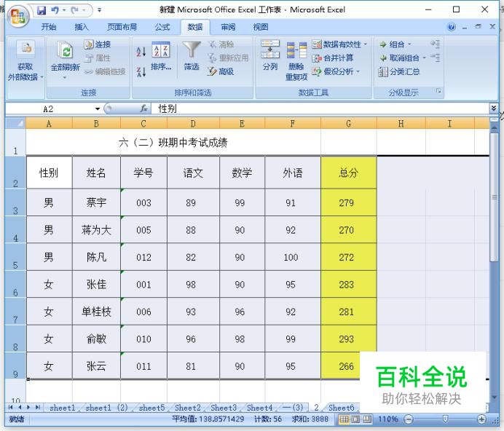The width and height of the screenshot is (504, 431).
Task: Sort descending Z to A icon
Action: point(141,71)
